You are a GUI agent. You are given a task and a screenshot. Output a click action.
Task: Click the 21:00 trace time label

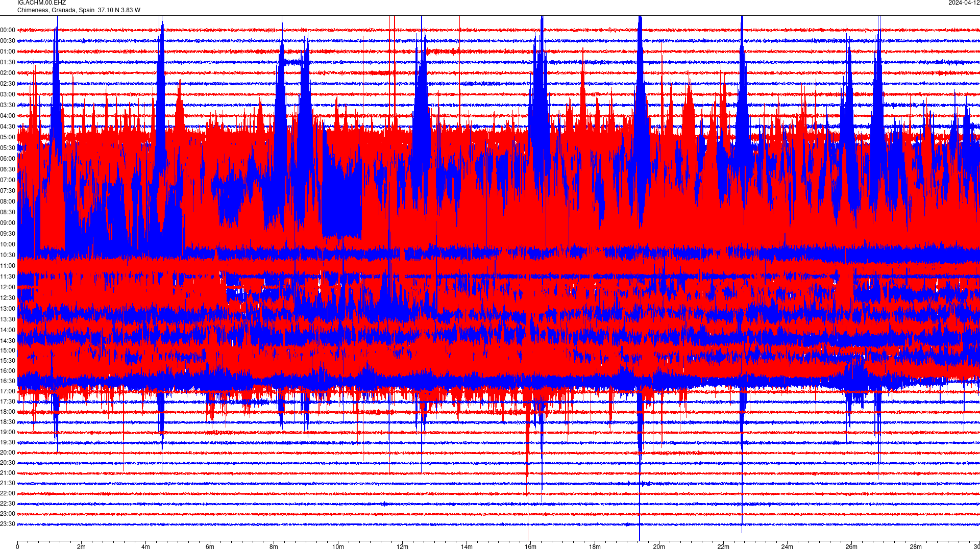[8, 473]
